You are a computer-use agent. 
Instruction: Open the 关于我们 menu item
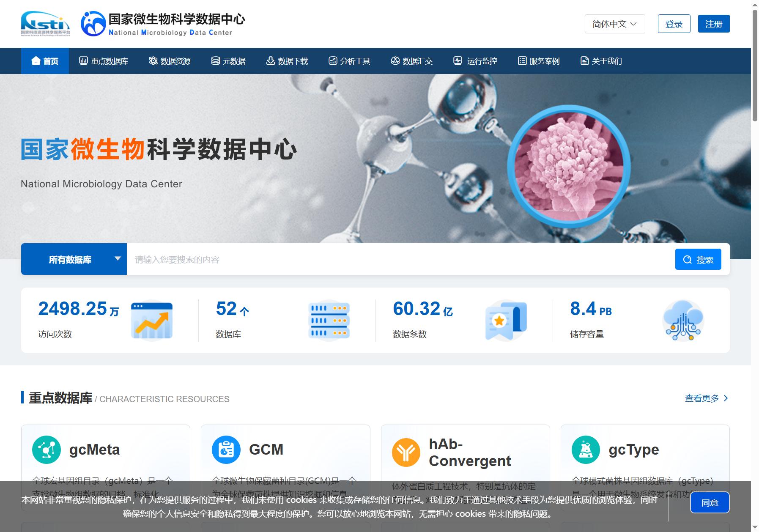[601, 61]
